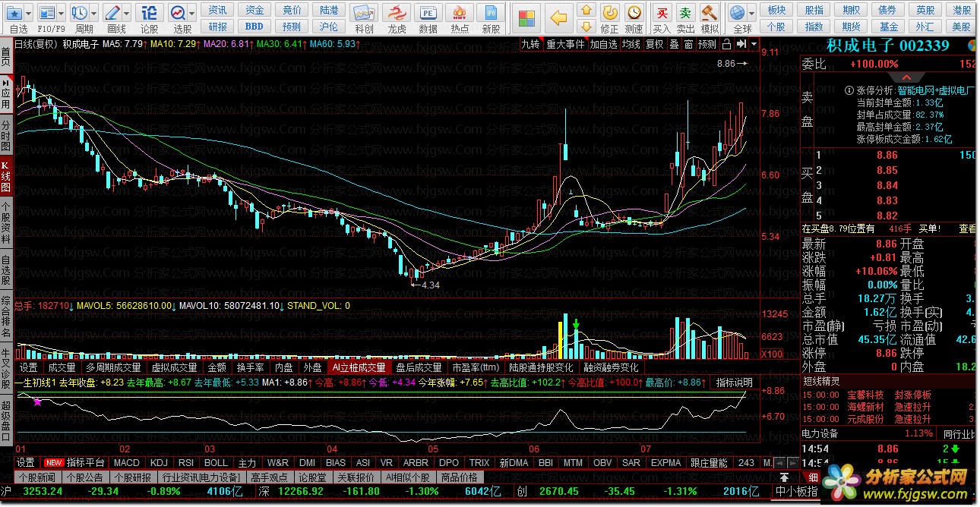Open the small dropdown arrow after chart header buttons
The image size is (980, 507).
pyautogui.click(x=754, y=44)
